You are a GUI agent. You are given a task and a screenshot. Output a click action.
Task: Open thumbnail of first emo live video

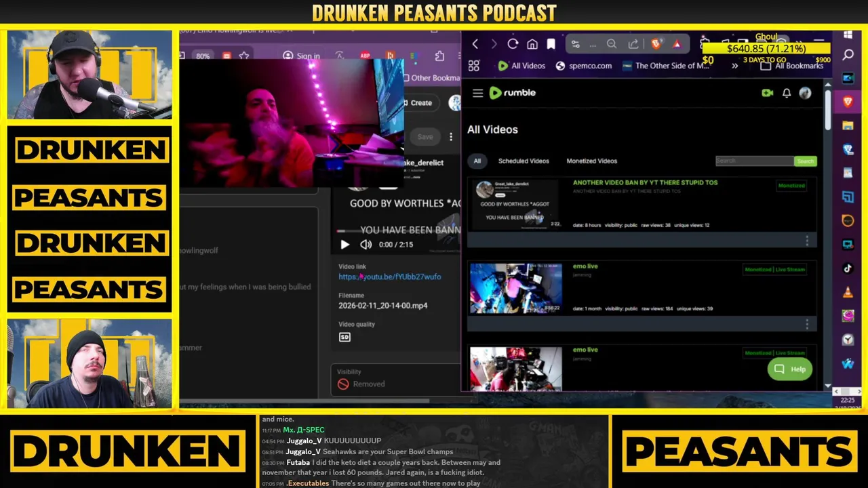coord(516,288)
